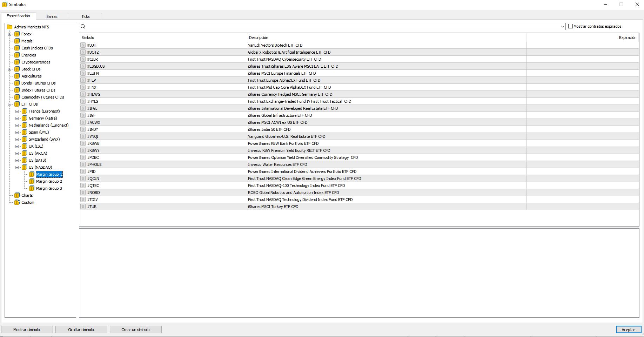Click the Commodity Futures CFDs folder icon
644x337 pixels.
(17, 97)
